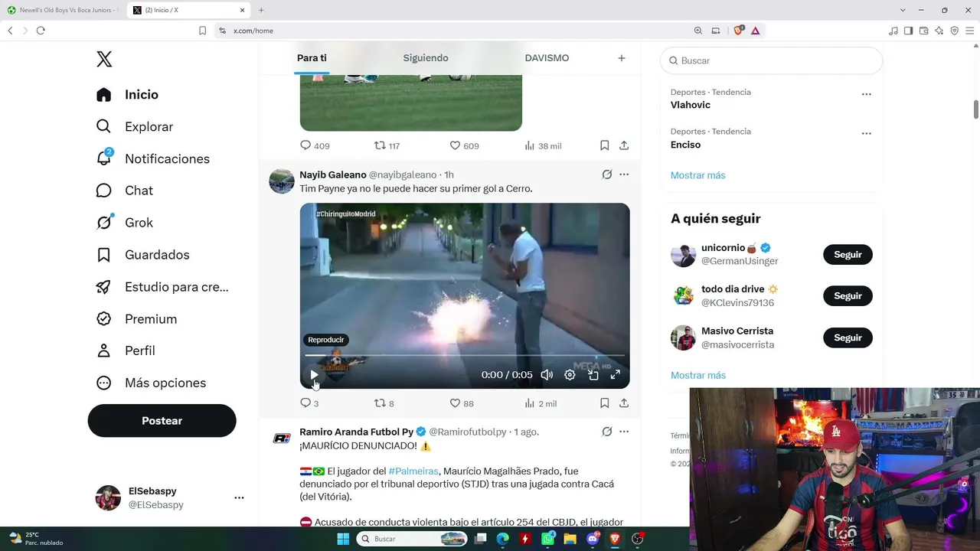Viewport: 980px width, 551px height.
Task: Open Guardados bookmarks in sidebar
Action: (142, 255)
